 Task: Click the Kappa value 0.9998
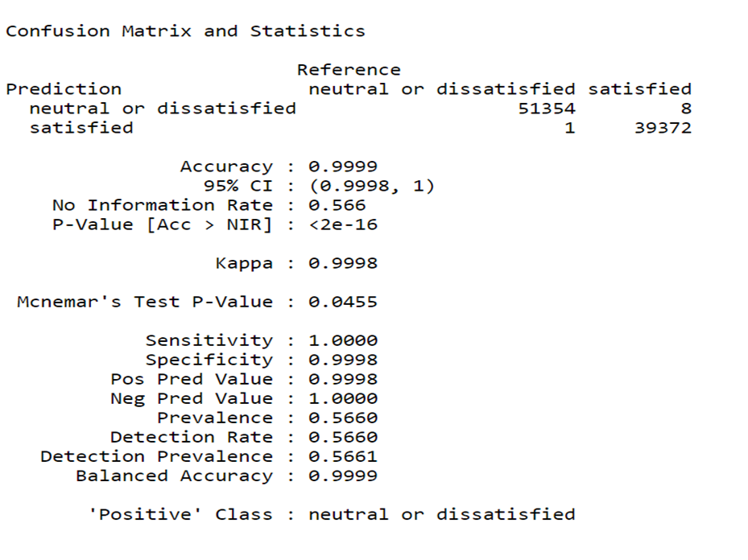point(343,263)
